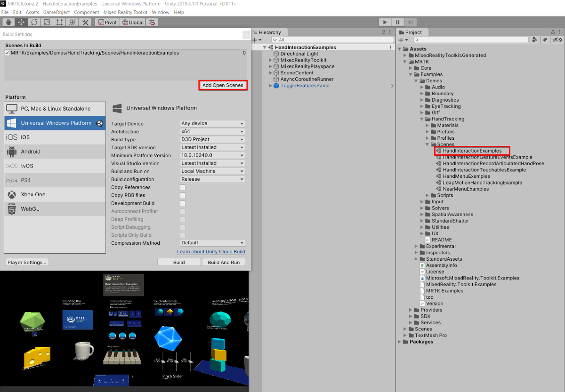This screenshot has width=565, height=392.
Task: Click the Pause button
Action: (x=398, y=22)
